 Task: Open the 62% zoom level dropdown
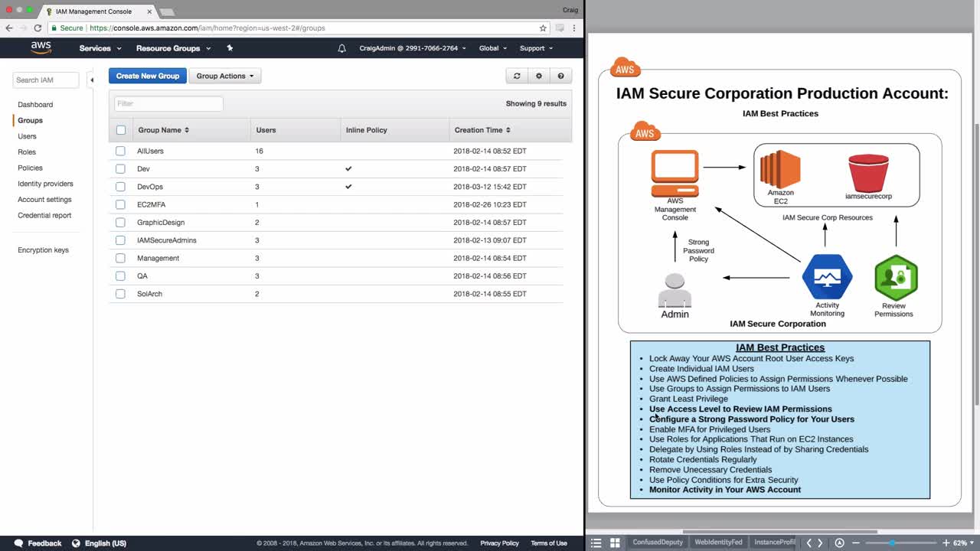[962, 543]
